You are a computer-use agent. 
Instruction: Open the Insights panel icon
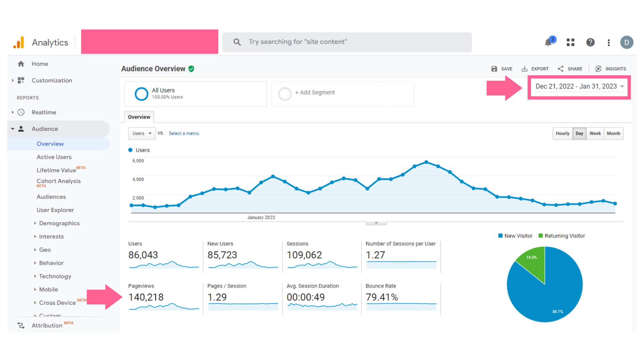tap(598, 69)
